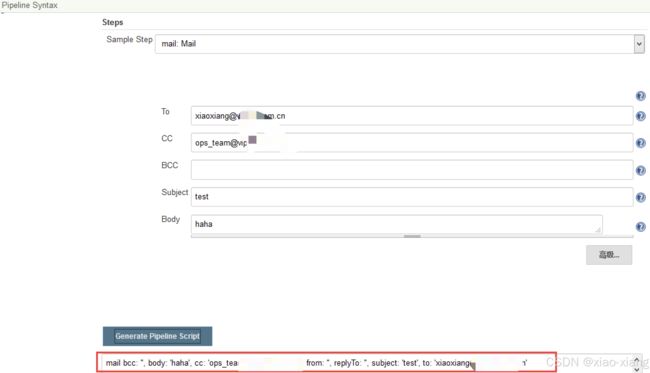The height and width of the screenshot is (373, 650).
Task: Focus the empty BCC input field
Action: pos(412,170)
